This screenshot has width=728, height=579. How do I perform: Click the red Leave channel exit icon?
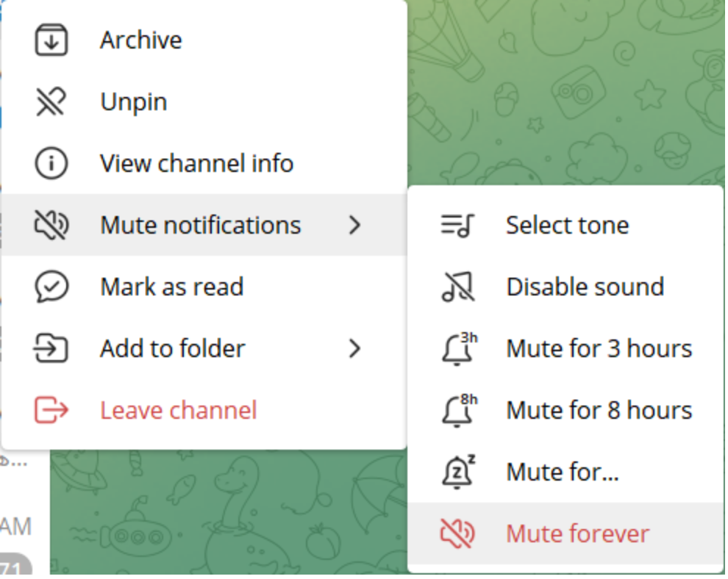coord(51,410)
